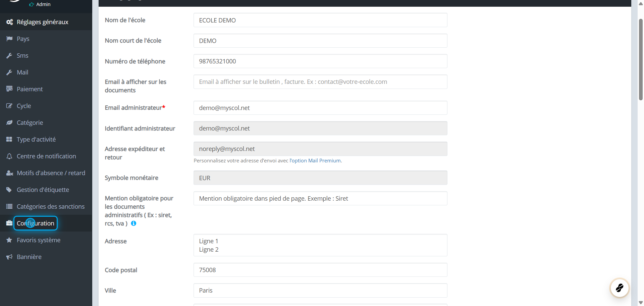Follow the option Mail Premium link
Viewport: 644px width, 306px height.
point(316,161)
